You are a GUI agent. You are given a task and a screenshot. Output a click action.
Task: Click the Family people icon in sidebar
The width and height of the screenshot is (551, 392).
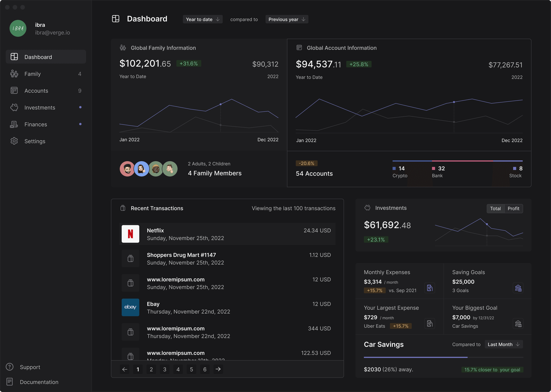pos(14,74)
